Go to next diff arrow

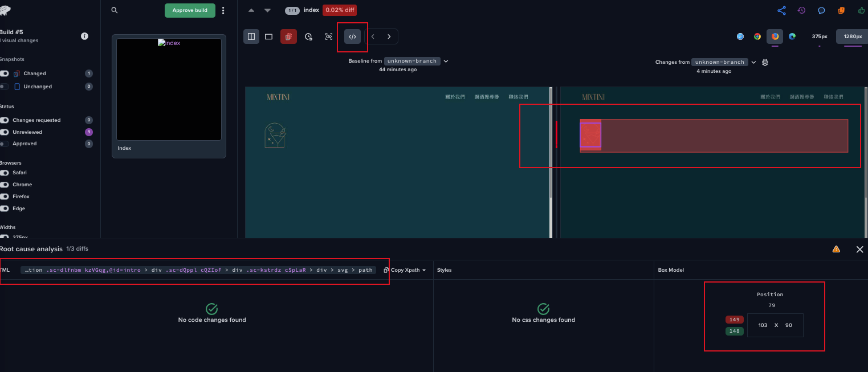389,36
